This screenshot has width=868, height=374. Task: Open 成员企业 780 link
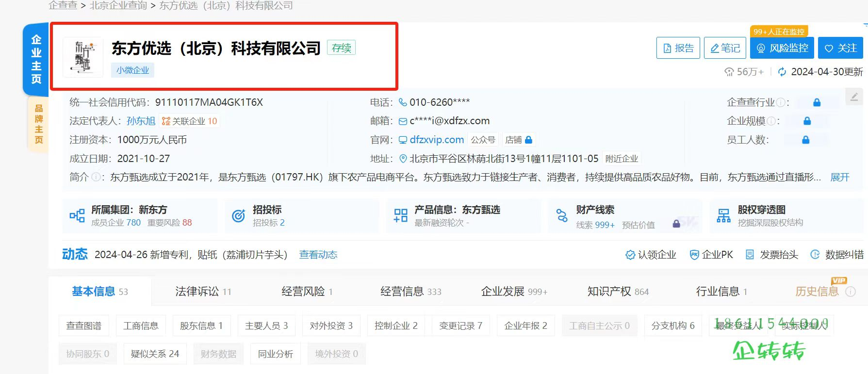pyautogui.click(x=116, y=223)
